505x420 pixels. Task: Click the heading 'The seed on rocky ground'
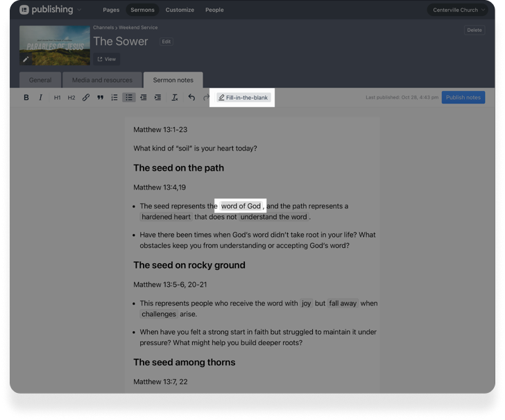pyautogui.click(x=189, y=265)
